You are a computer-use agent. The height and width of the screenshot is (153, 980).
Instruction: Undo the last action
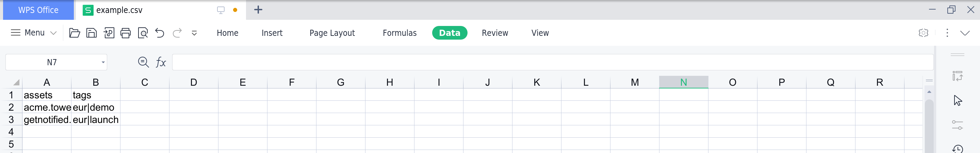point(160,33)
